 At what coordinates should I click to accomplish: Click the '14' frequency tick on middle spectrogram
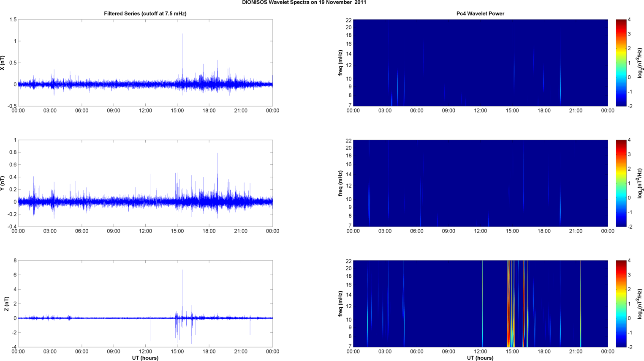point(349,174)
